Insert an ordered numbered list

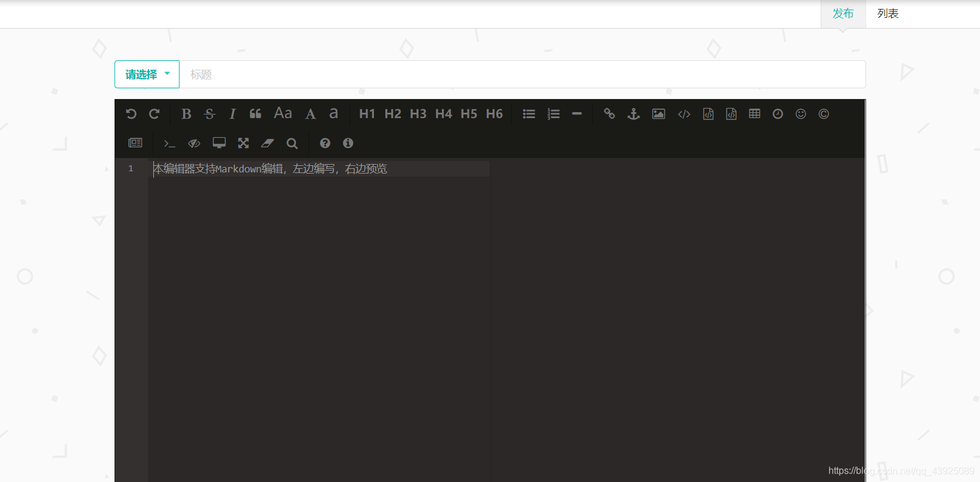pos(554,114)
